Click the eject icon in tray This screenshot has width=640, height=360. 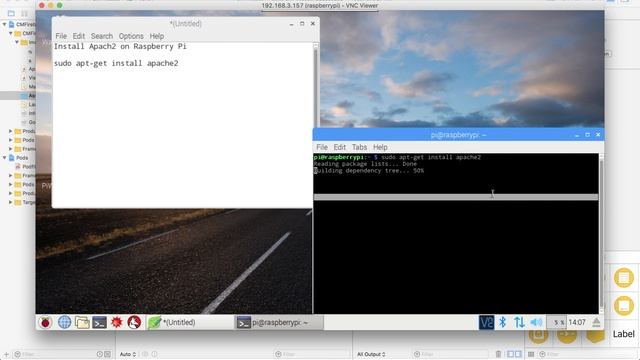[x=596, y=322]
